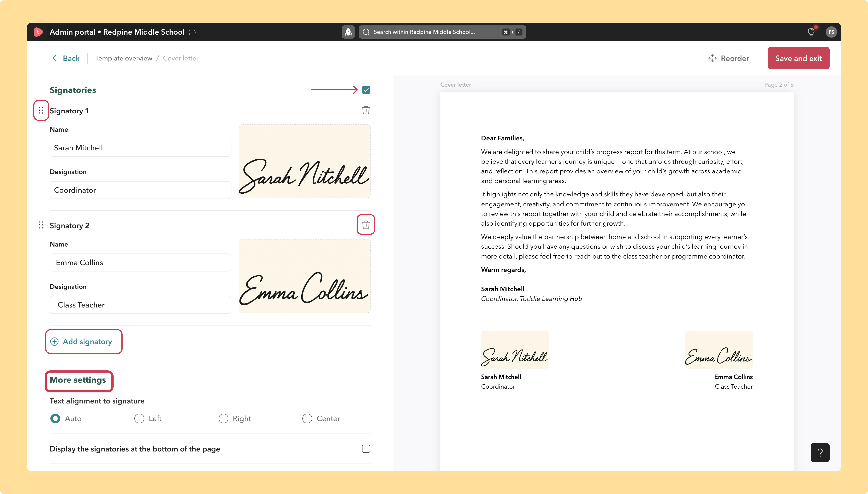Click the bold 'Emma Collins' name in preview

(x=733, y=377)
